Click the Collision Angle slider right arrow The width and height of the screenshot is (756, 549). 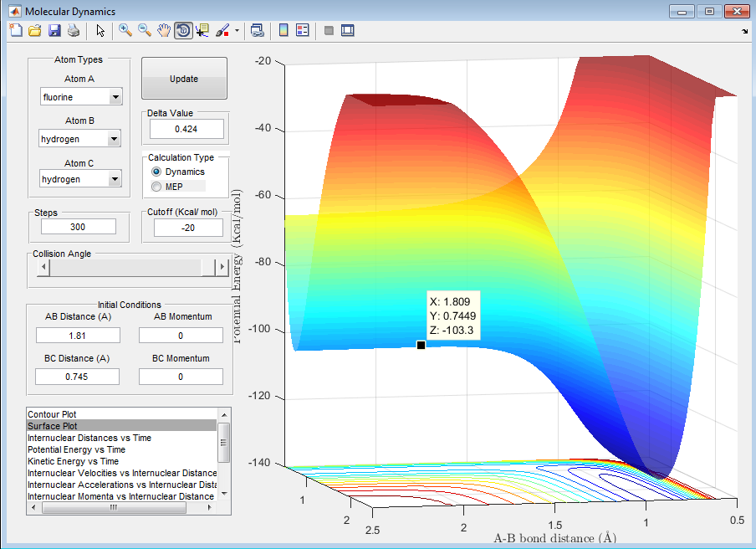tap(222, 267)
